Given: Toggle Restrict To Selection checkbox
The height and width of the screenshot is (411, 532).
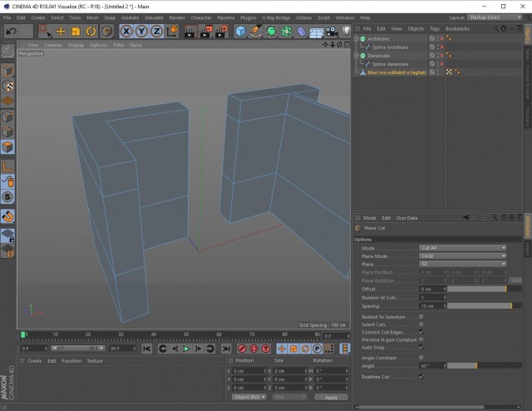Looking at the screenshot, I should 421,317.
